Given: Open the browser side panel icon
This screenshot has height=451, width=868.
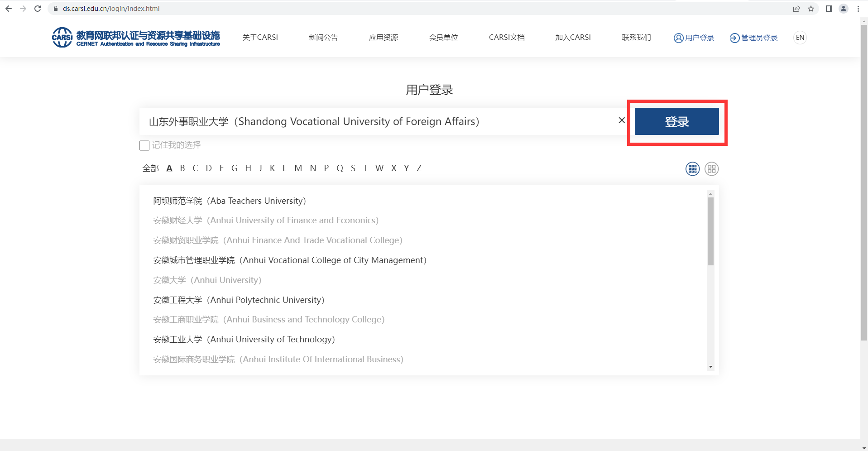Looking at the screenshot, I should (829, 9).
